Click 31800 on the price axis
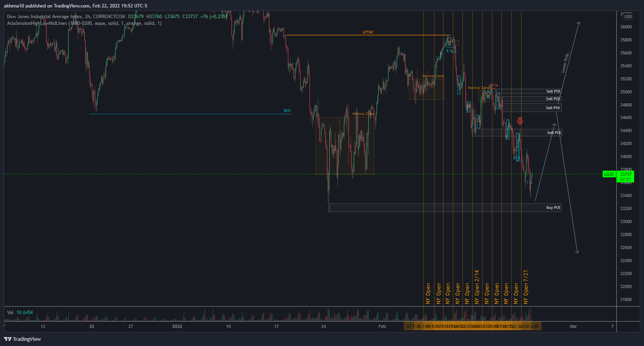The image size is (644, 346). click(626, 300)
